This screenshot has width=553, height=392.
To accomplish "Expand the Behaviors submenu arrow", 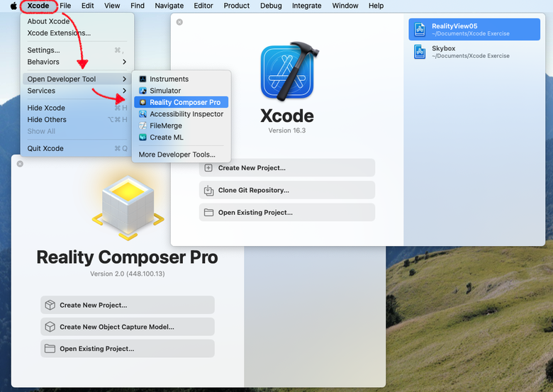I will coord(124,62).
